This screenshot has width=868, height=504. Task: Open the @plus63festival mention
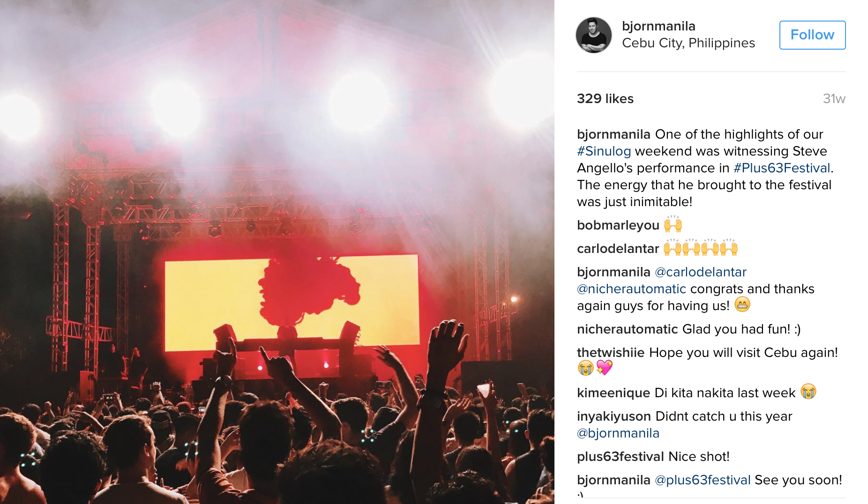point(703,480)
